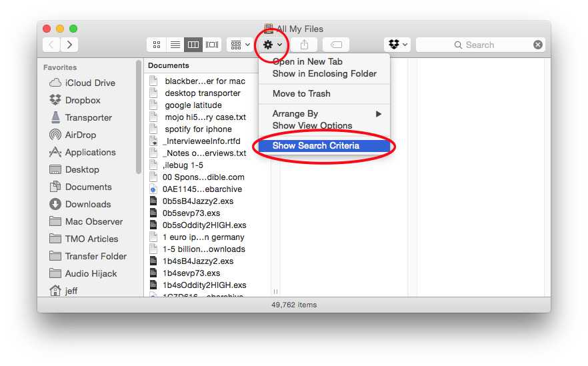Viewport: 588px width, 366px height.
Task: Click the Edit Tags toolbar button
Action: (x=336, y=45)
